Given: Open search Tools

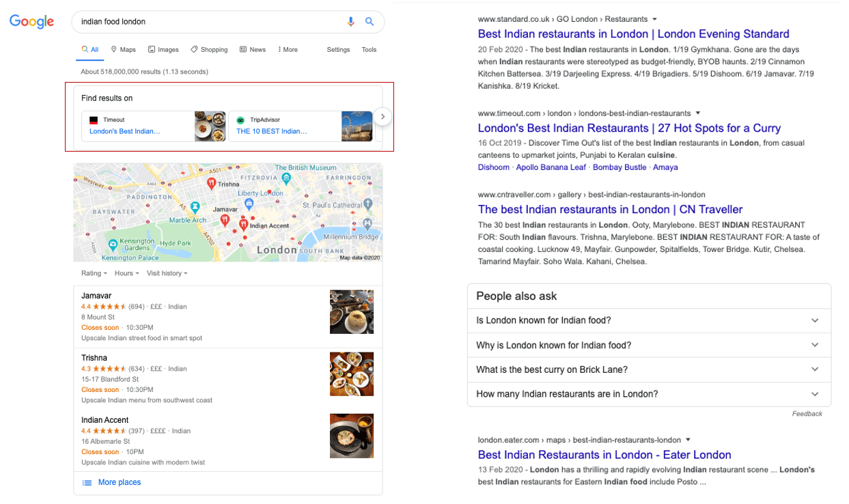Looking at the screenshot, I should (x=369, y=50).
